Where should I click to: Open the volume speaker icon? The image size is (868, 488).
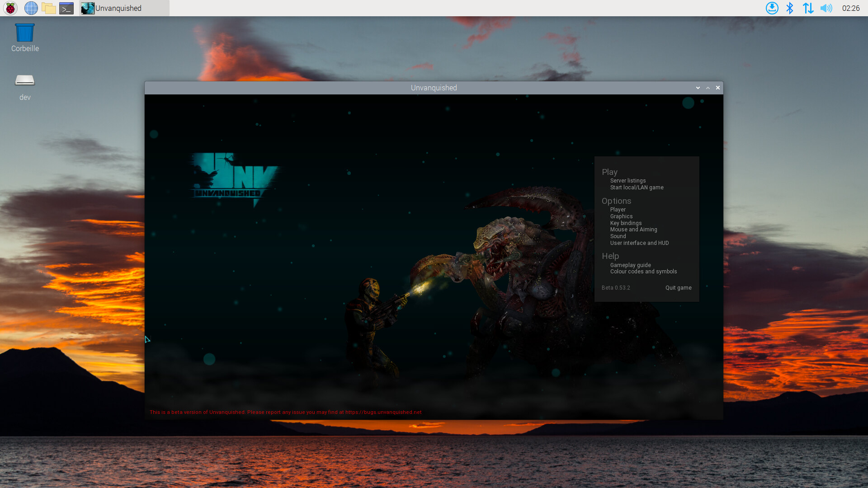826,8
